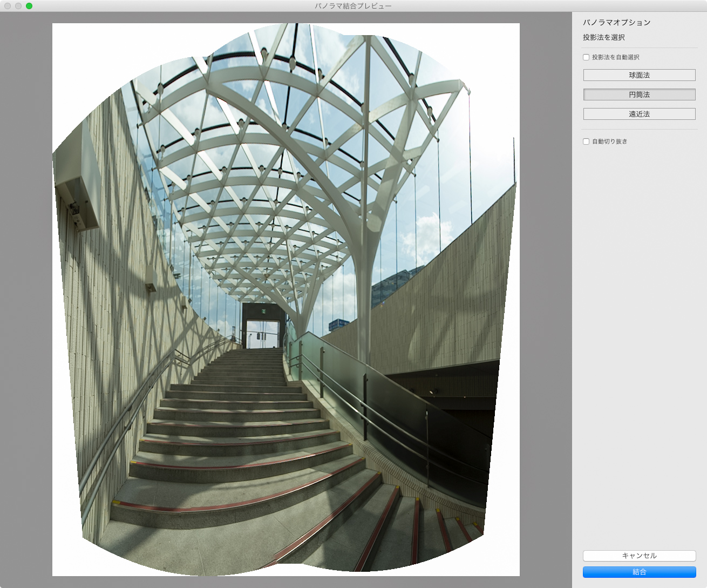
Task: Select the 遠近法 projection button
Action: coord(639,114)
